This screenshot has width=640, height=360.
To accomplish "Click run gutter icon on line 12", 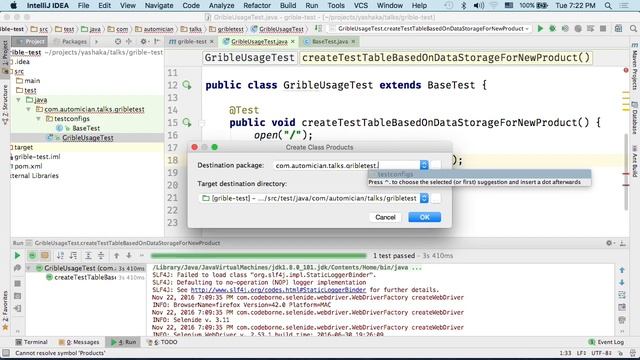I will click(187, 85).
